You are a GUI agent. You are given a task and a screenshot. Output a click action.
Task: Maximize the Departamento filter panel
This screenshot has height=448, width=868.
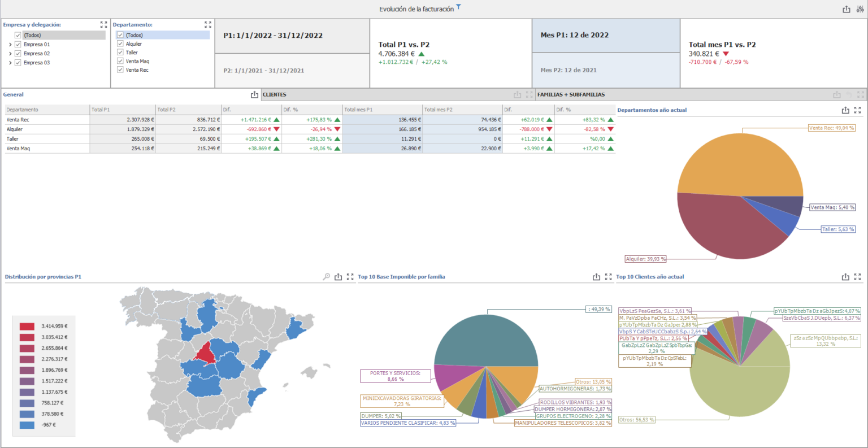point(208,25)
